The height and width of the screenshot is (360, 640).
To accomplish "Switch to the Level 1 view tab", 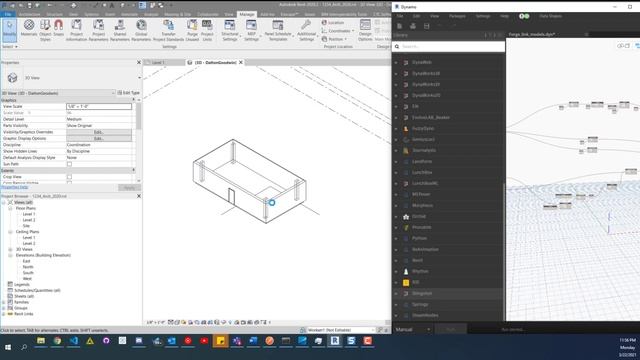I will click(158, 62).
